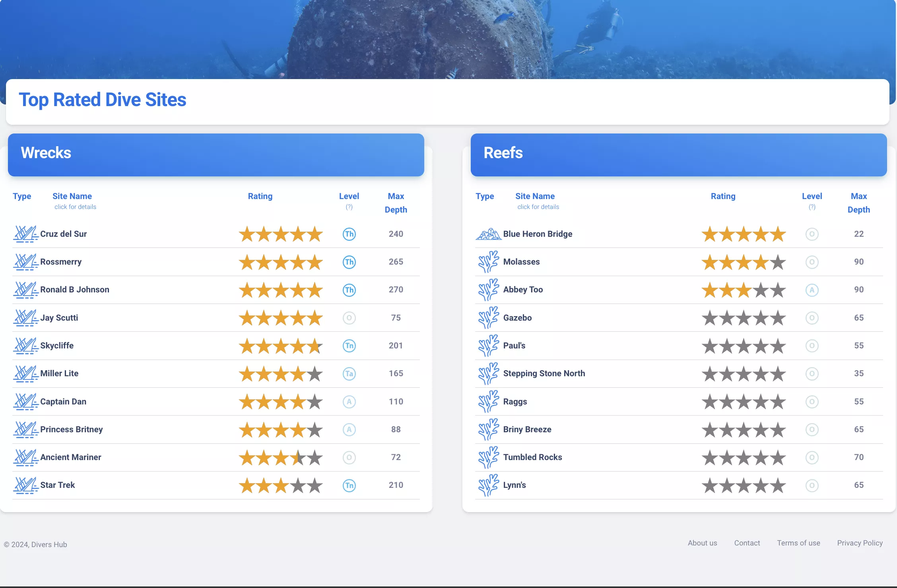
Task: Open the Terms of use footer link
Action: pos(798,543)
